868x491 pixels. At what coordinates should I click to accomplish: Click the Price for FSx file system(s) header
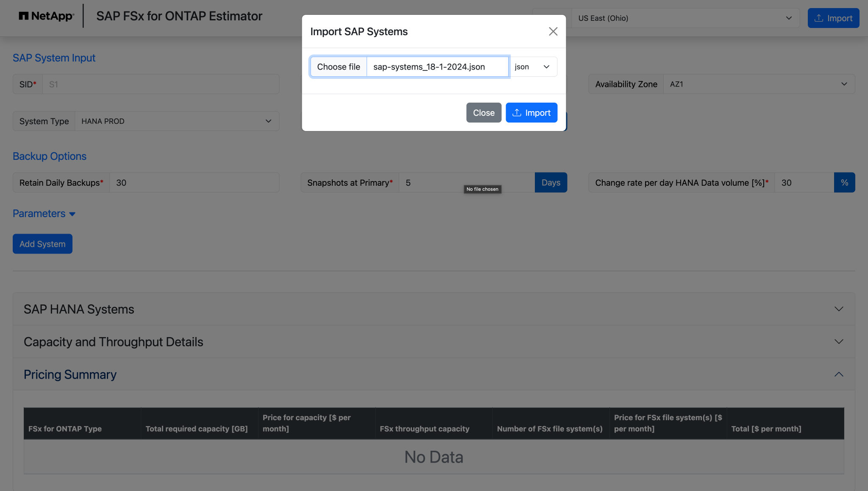(x=668, y=423)
